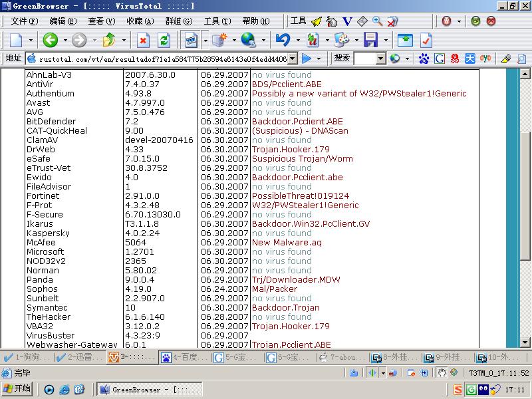Switch to tab 7-abou
532x399 pixels.
click(342, 357)
